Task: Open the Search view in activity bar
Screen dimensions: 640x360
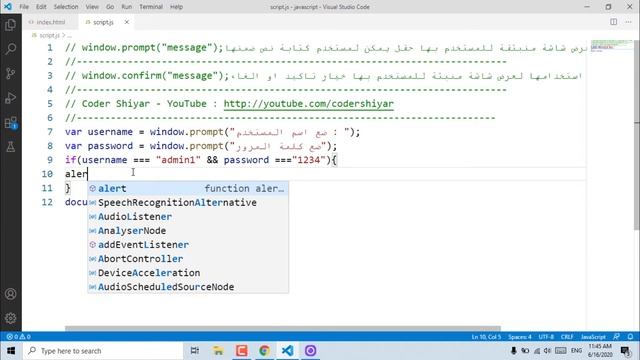Action: pyautogui.click(x=11, y=49)
